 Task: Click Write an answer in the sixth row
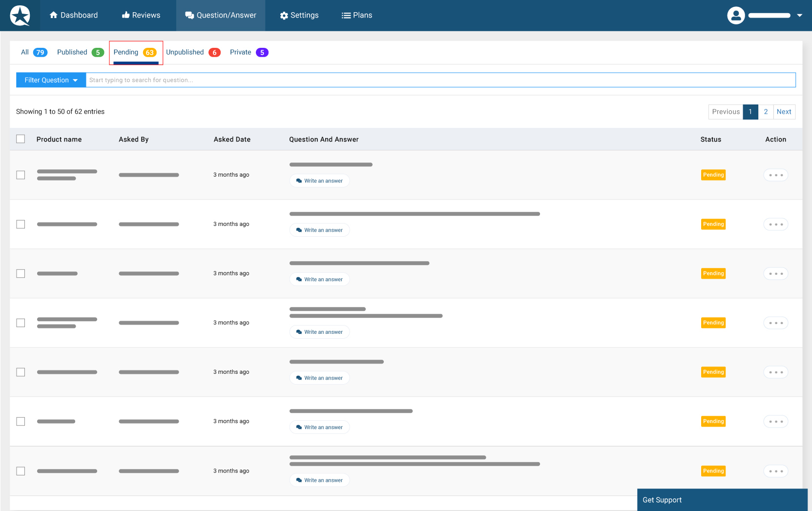tap(319, 427)
